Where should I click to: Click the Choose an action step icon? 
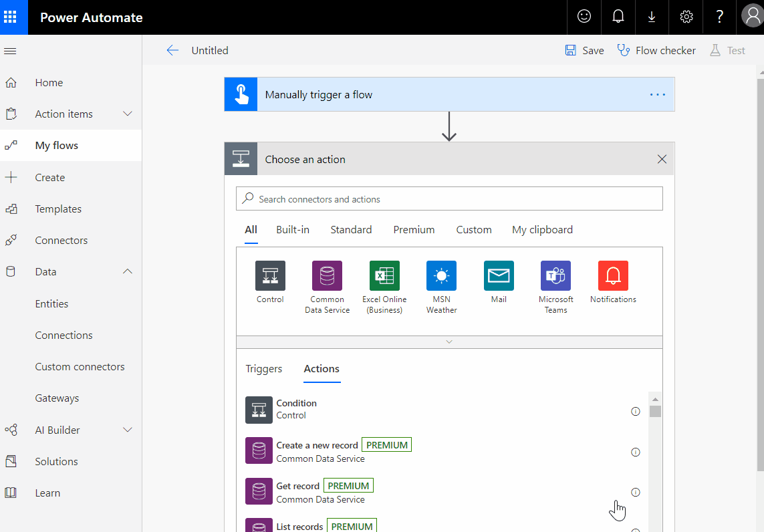(241, 159)
